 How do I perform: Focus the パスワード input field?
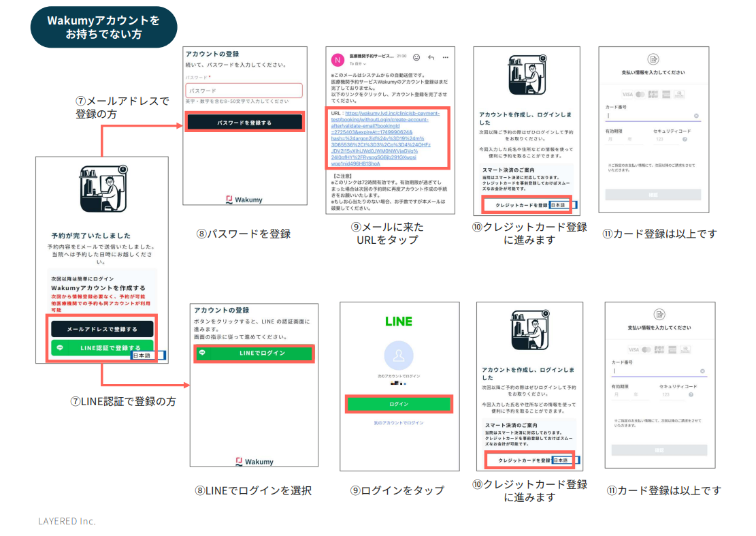tap(244, 91)
